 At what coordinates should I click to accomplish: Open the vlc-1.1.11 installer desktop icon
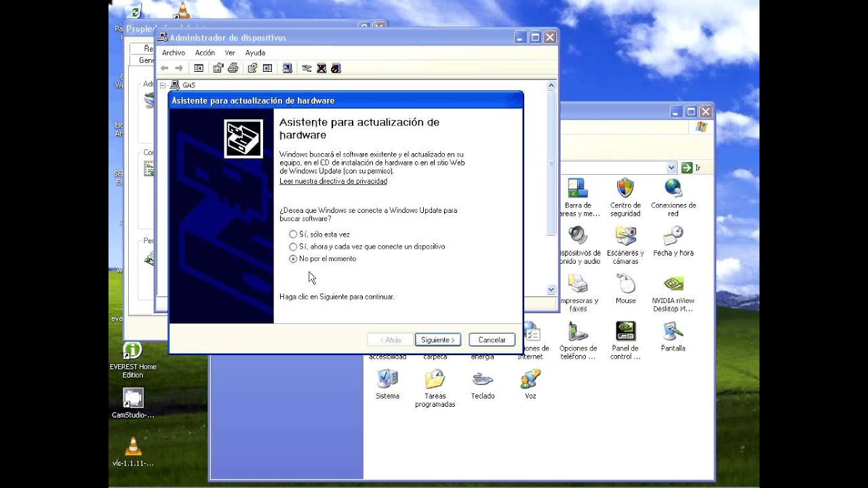click(133, 451)
